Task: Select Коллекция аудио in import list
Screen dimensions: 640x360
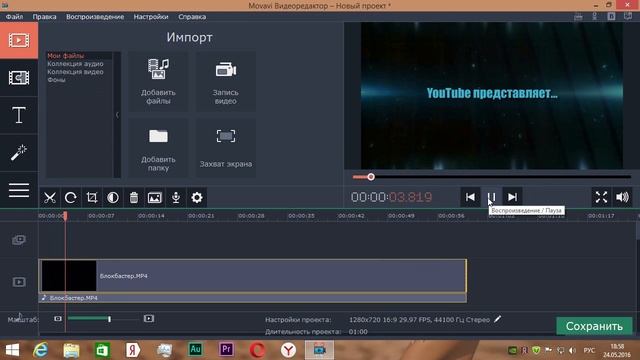Action: point(76,64)
